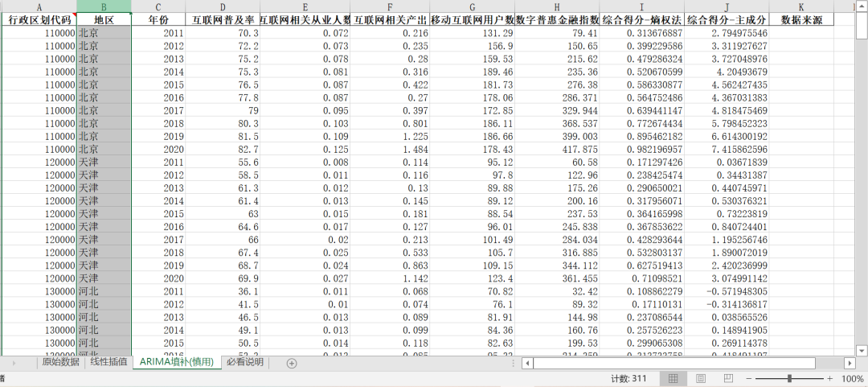This screenshot has height=387, width=868.
Task: Select cell with value 417.875
Action: pyautogui.click(x=557, y=149)
